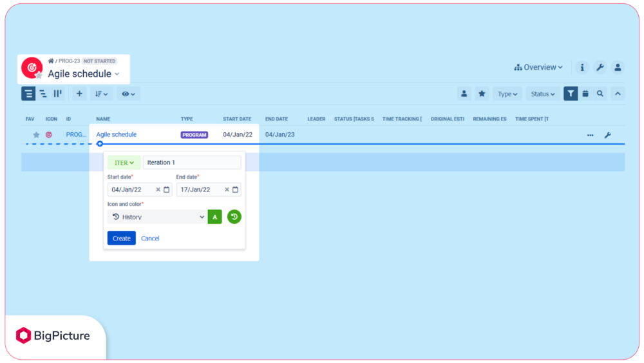Open the search icon in toolbar

(600, 93)
